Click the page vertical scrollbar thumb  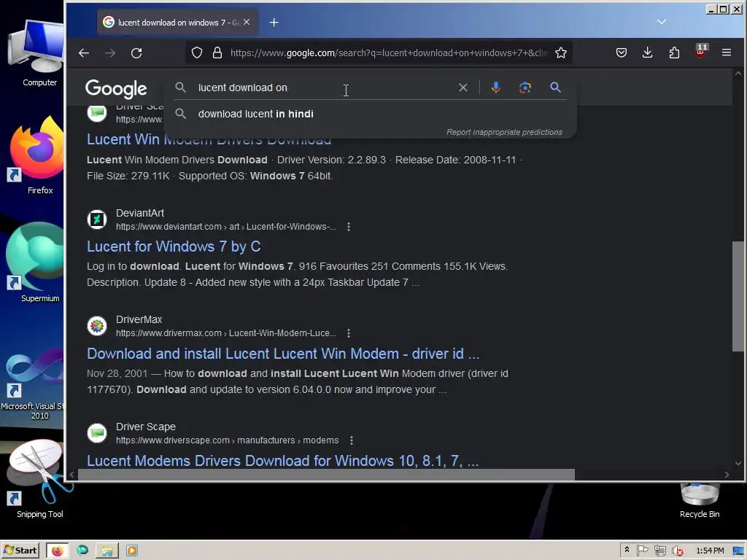pos(738,296)
